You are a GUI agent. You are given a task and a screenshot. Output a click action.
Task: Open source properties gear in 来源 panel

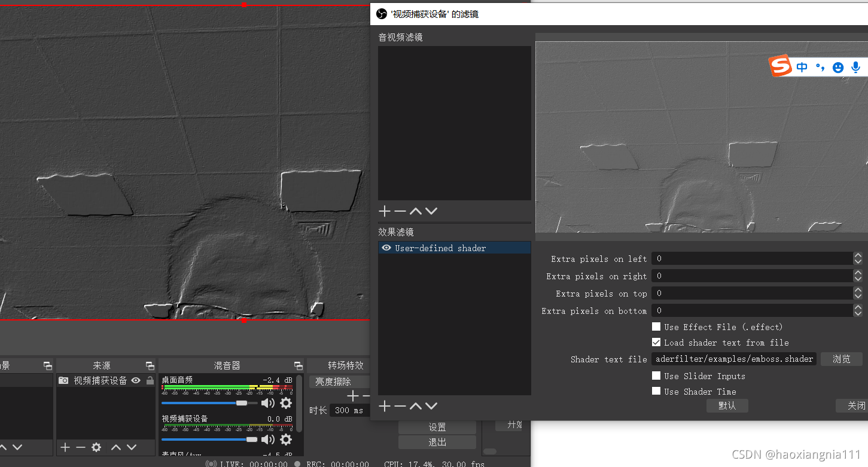coord(96,447)
